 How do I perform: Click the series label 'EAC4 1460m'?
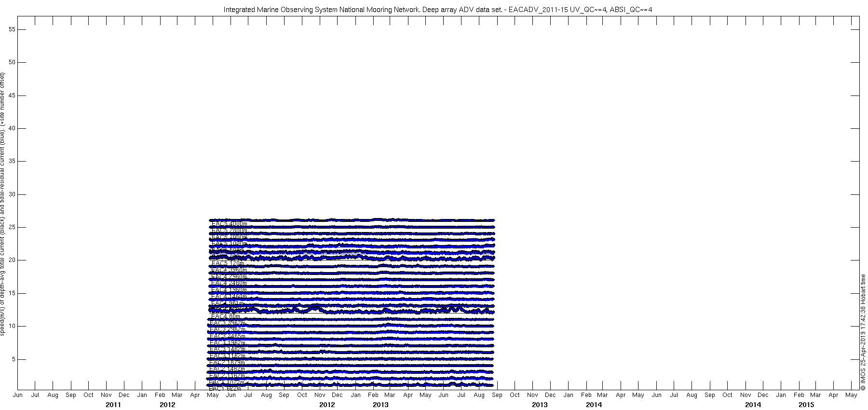pos(229,297)
